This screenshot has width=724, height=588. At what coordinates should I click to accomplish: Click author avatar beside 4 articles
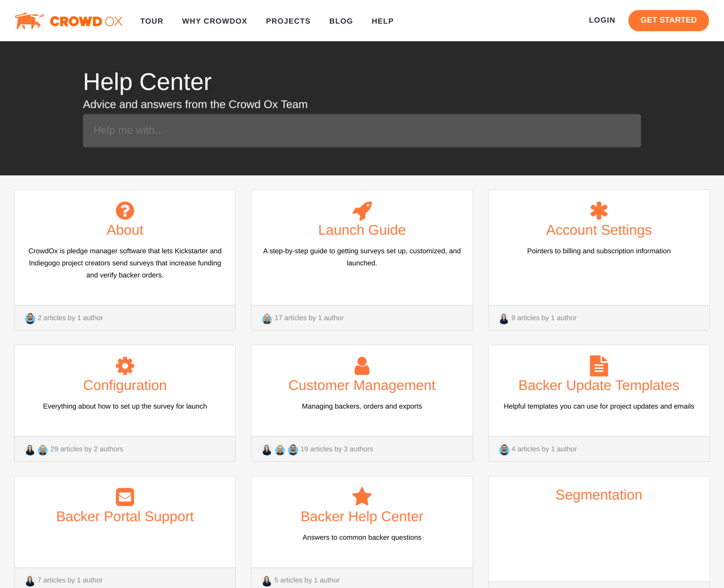[504, 450]
